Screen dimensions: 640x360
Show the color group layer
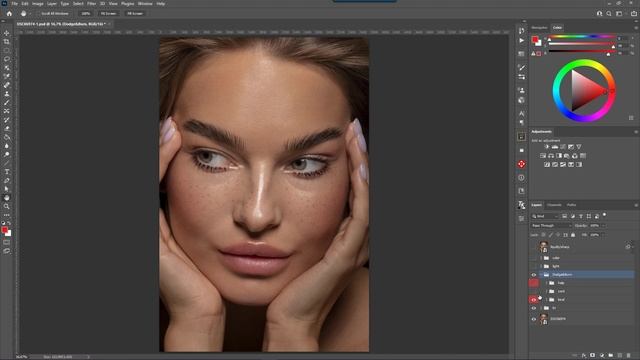(x=533, y=258)
